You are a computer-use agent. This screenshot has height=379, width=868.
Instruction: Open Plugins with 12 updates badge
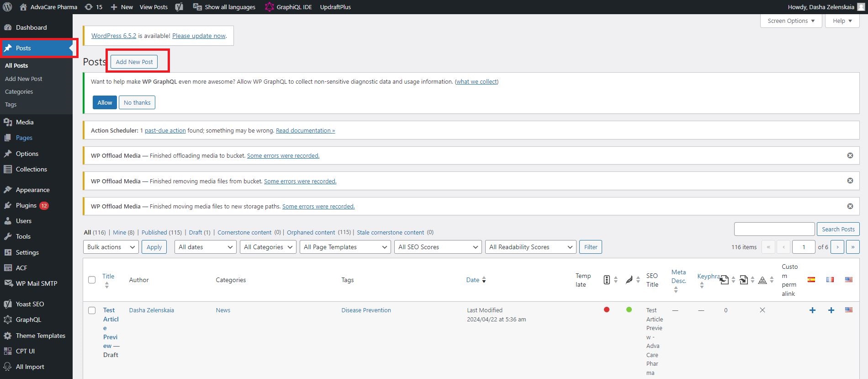click(32, 205)
